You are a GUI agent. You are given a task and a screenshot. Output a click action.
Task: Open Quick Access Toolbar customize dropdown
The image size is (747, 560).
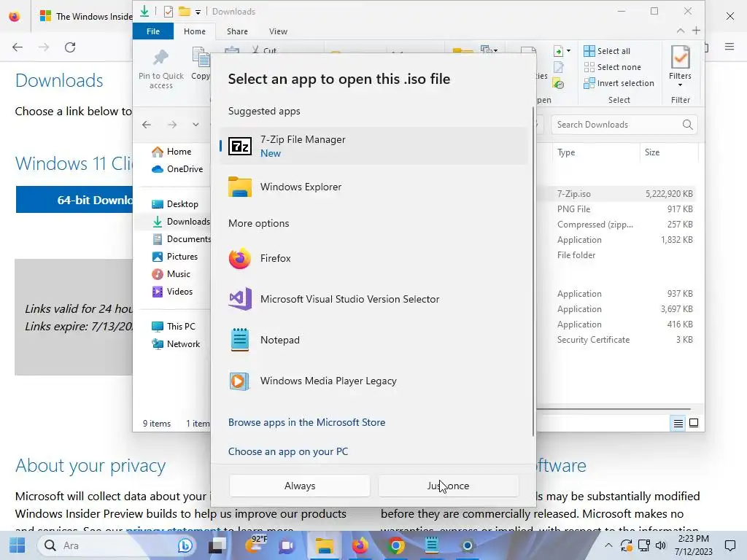198,12
